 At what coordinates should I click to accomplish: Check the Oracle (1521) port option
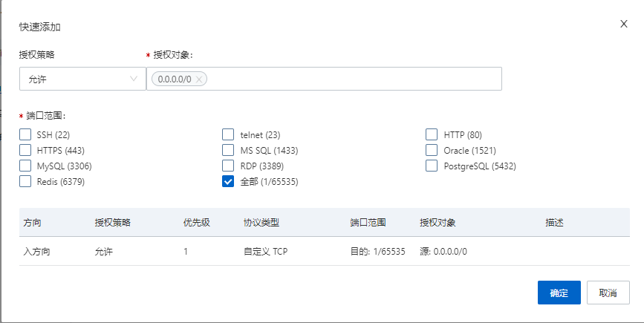pos(432,150)
